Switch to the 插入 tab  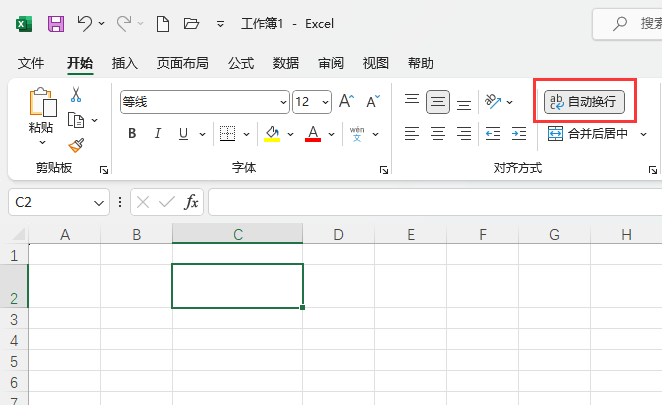(125, 63)
